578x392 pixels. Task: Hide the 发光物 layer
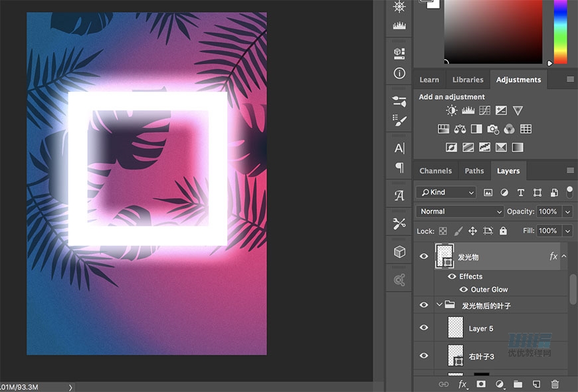(424, 256)
